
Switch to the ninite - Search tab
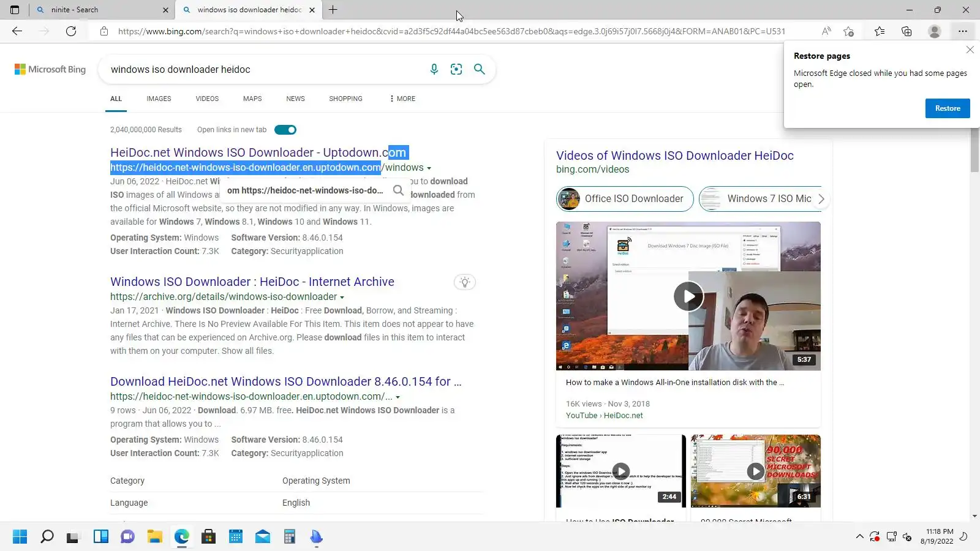(102, 10)
